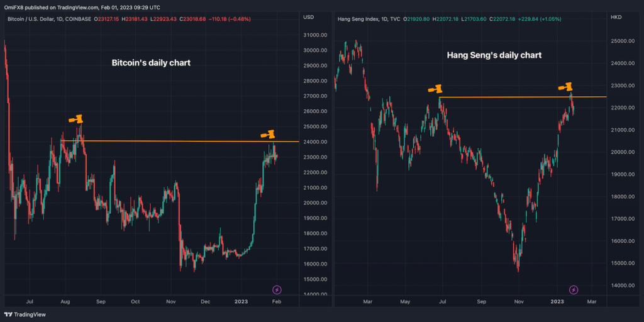644x322 pixels.
Task: Select the orange hammer above Hang Seng's July peak
Action: (435, 89)
